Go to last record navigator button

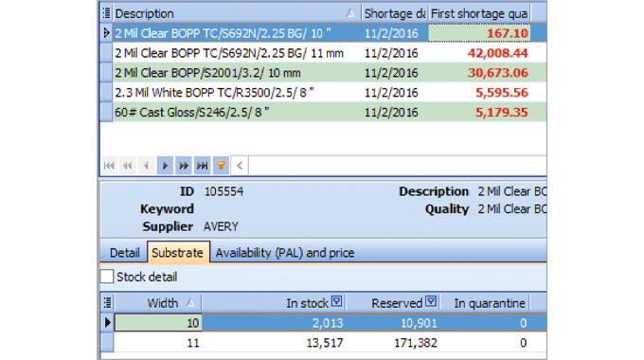click(x=202, y=166)
